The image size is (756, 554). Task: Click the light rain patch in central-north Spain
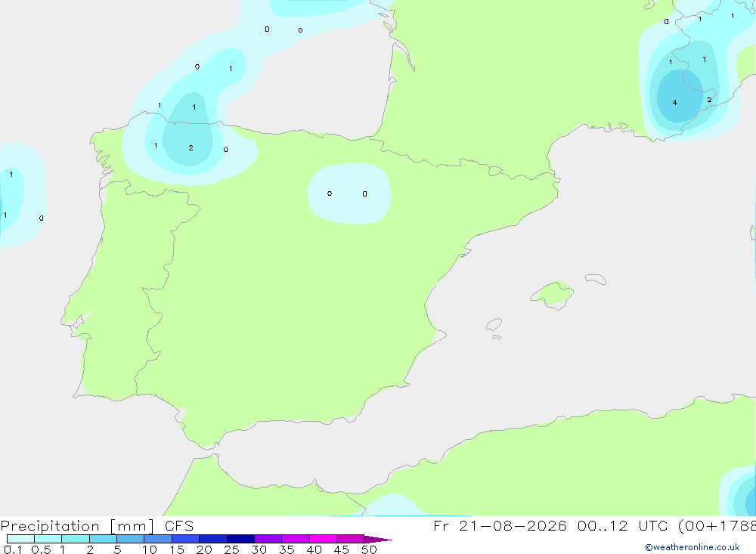click(349, 193)
